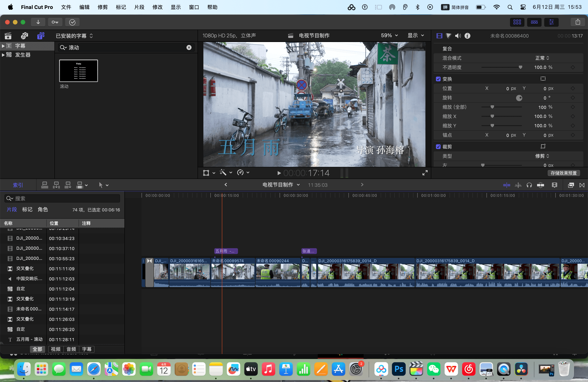Open viewer 显示 options menu
Image resolution: width=588 pixels, height=382 pixels.
pos(416,36)
